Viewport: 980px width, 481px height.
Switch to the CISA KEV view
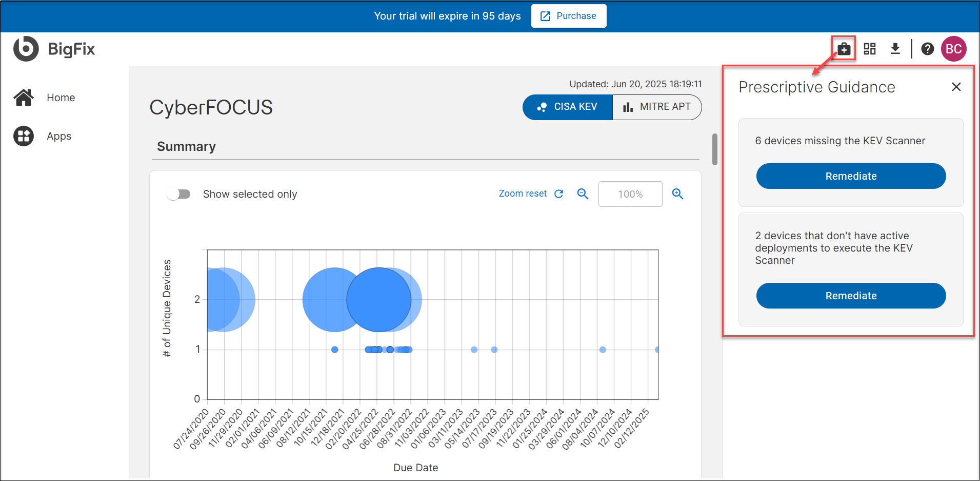(x=567, y=107)
